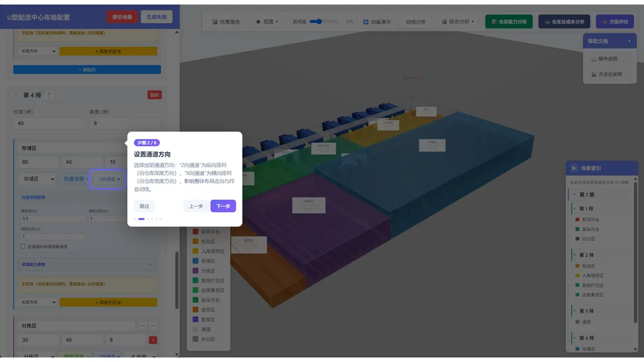This screenshot has height=362, width=644.
Task: Open 方案评估 plan evaluation
Action: coord(615,22)
